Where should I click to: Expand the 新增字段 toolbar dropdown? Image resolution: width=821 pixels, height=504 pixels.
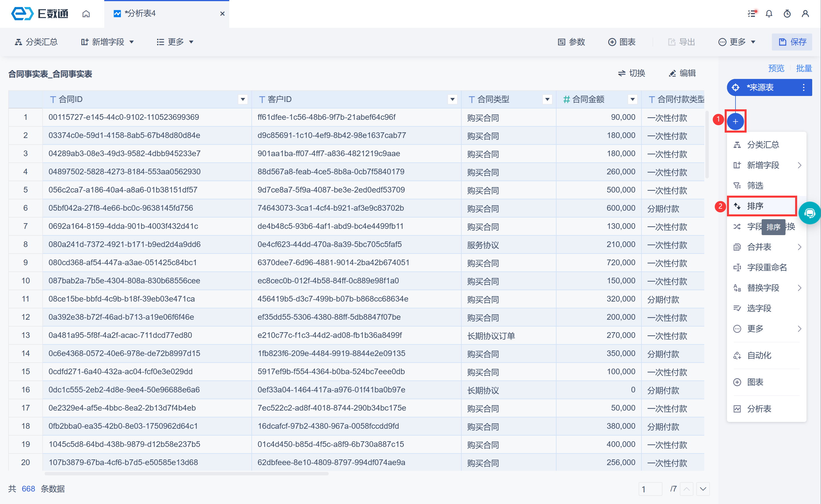107,42
